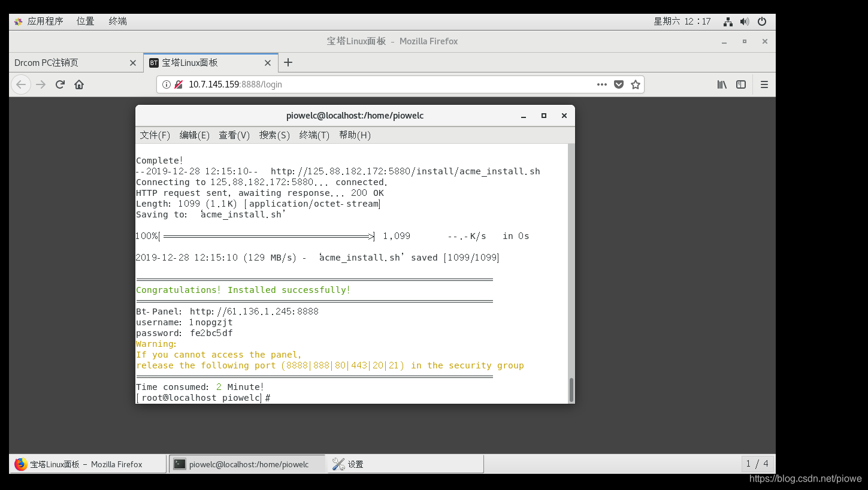Toggle the Firefox sidebar
The image size is (868, 490).
[x=741, y=84]
